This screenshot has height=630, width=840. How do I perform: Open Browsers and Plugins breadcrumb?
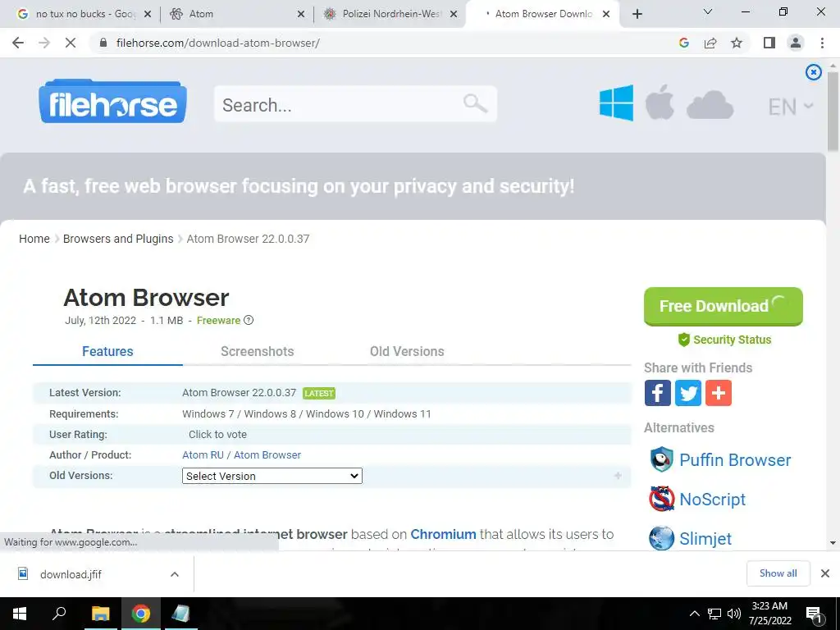118,239
